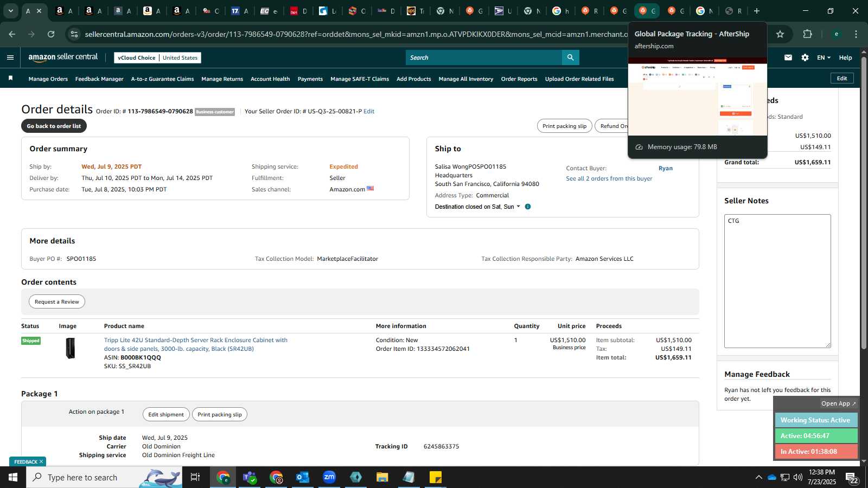Open the notification center icon
This screenshot has height=488, width=868.
pyautogui.click(x=851, y=477)
